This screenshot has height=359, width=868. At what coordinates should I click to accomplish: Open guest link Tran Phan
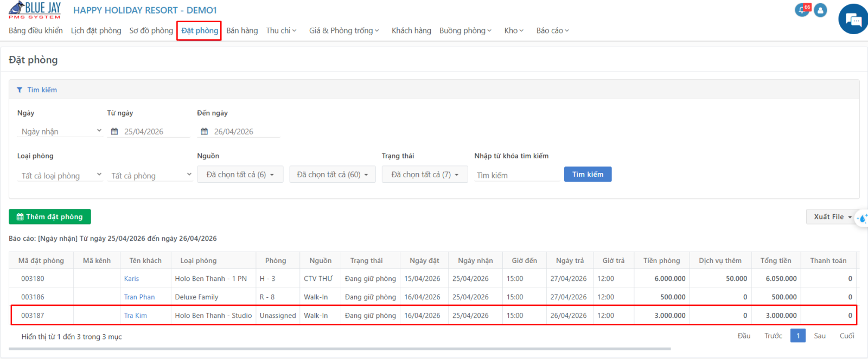pos(139,297)
